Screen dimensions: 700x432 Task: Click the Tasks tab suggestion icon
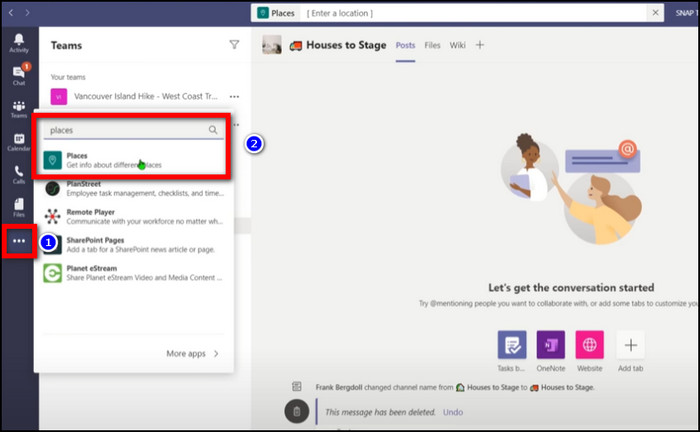pos(512,345)
